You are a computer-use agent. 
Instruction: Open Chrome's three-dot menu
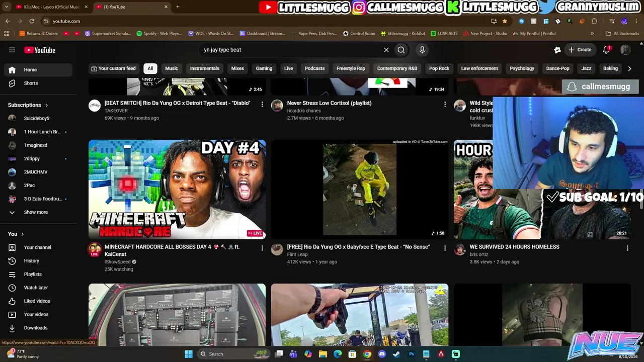(x=636, y=21)
